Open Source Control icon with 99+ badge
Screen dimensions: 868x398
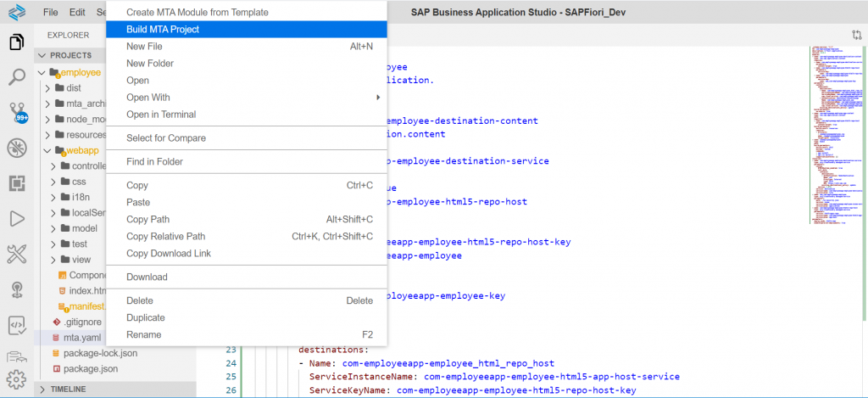pos(17,113)
